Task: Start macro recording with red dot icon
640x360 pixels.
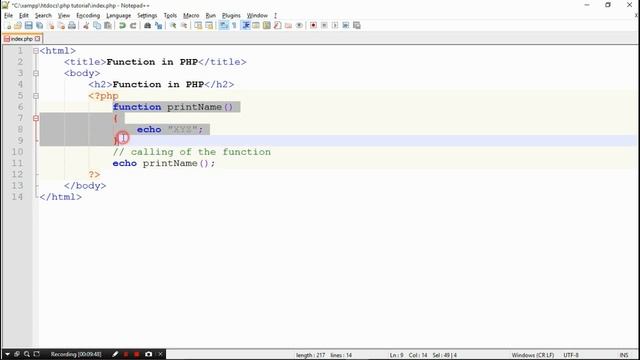Action: pyautogui.click(x=313, y=25)
